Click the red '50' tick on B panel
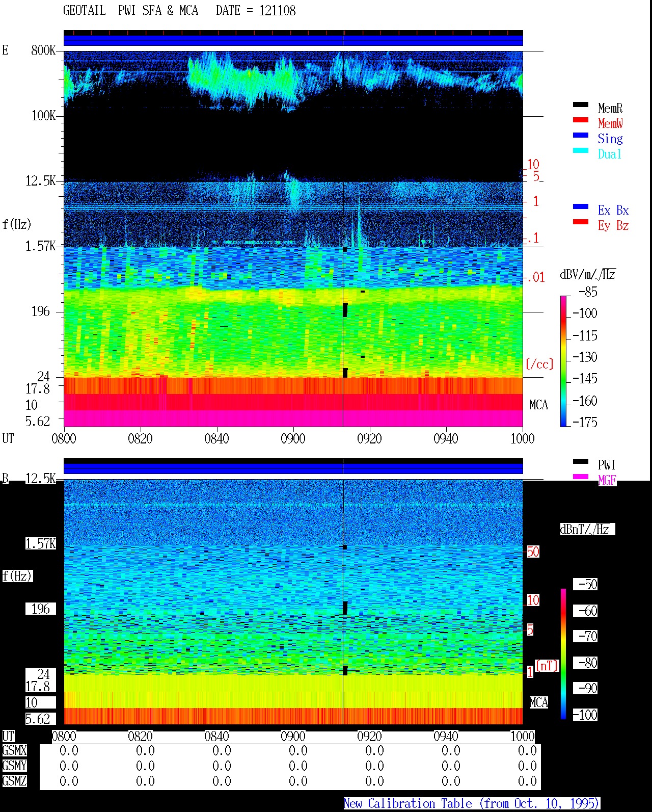The image size is (652, 812). click(x=533, y=552)
